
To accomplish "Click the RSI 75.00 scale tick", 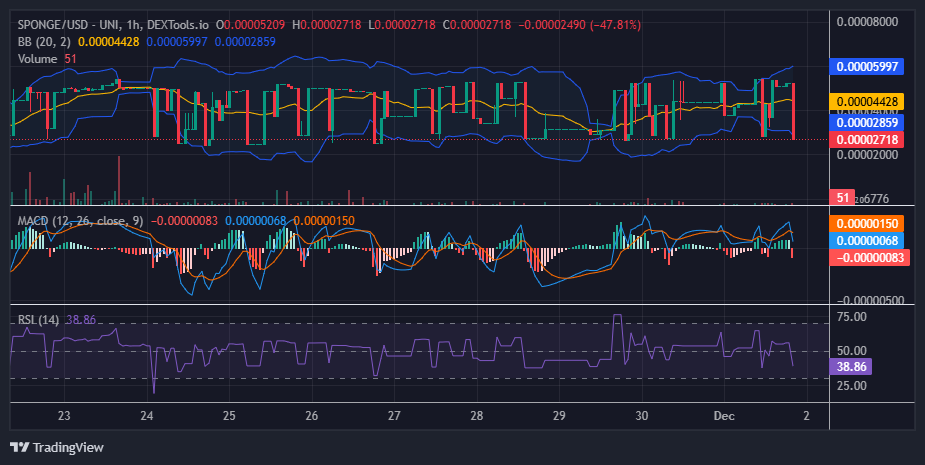I will [852, 317].
